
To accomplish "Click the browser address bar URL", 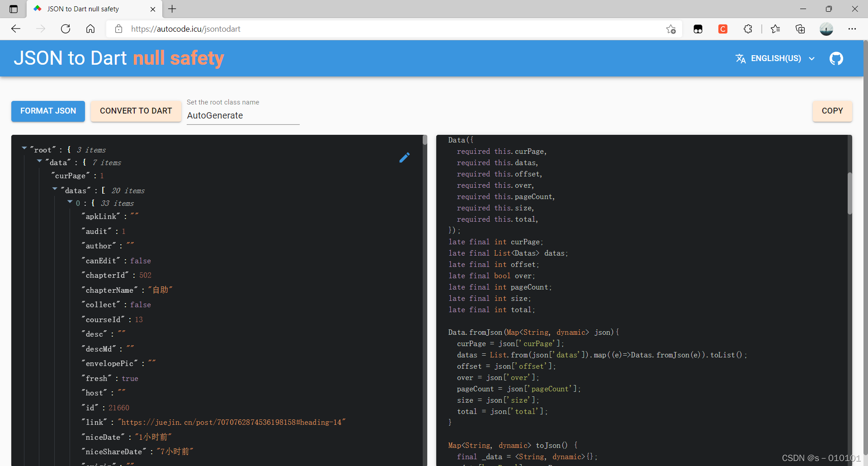I will [186, 29].
